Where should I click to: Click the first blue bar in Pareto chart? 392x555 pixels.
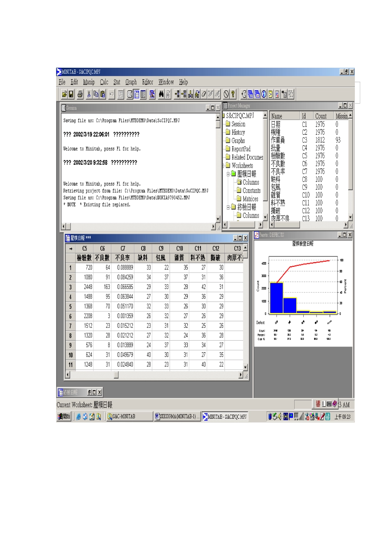[276, 298]
